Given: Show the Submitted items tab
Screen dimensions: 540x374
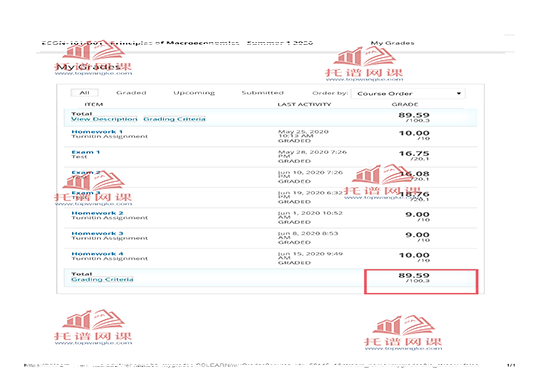Looking at the screenshot, I should pyautogui.click(x=262, y=93).
